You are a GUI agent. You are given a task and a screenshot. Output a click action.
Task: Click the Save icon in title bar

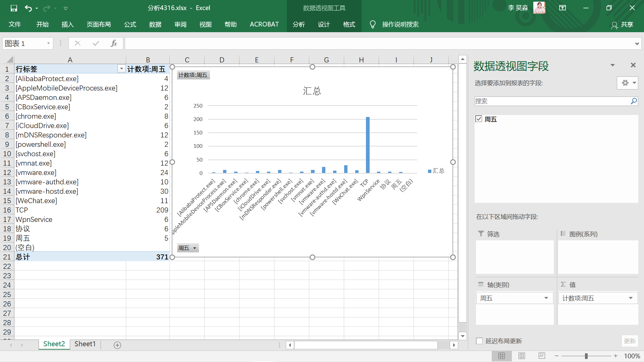click(14, 8)
